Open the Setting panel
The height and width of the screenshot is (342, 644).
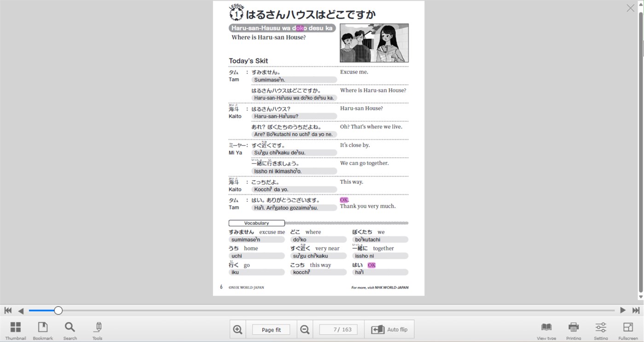point(601,331)
